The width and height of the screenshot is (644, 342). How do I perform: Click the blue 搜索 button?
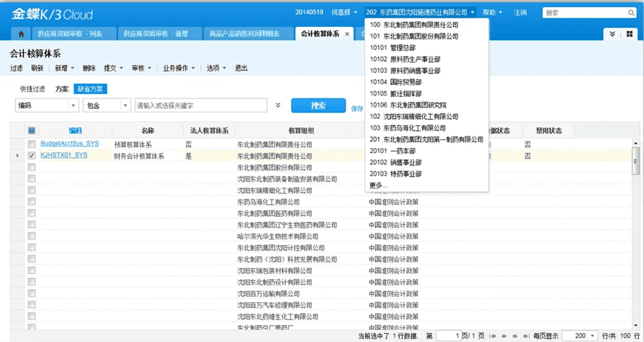tap(319, 106)
